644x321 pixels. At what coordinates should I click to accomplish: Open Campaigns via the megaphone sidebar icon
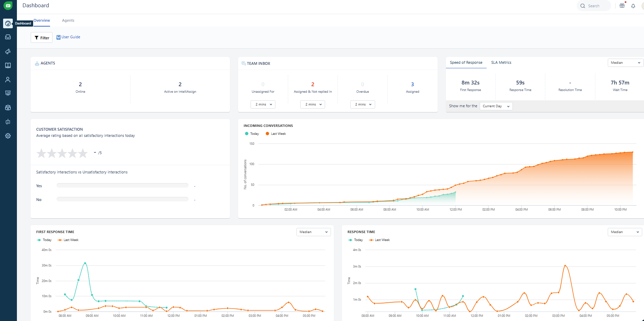pyautogui.click(x=8, y=51)
